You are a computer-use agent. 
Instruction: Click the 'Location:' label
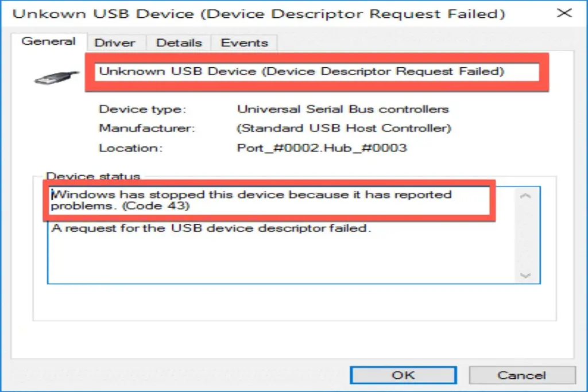click(131, 148)
